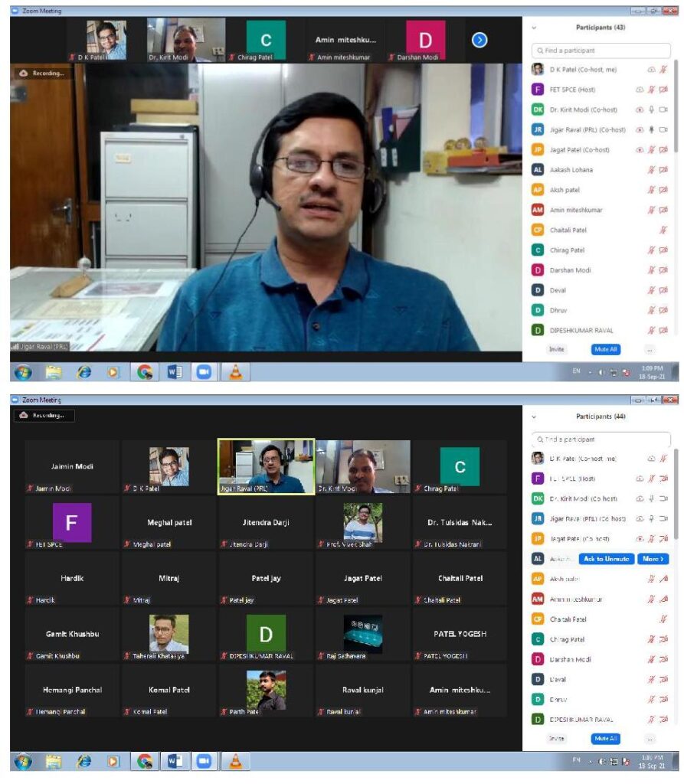
Task: Toggle Aakash Lohana's muted mic in top participants list
Action: 651,170
